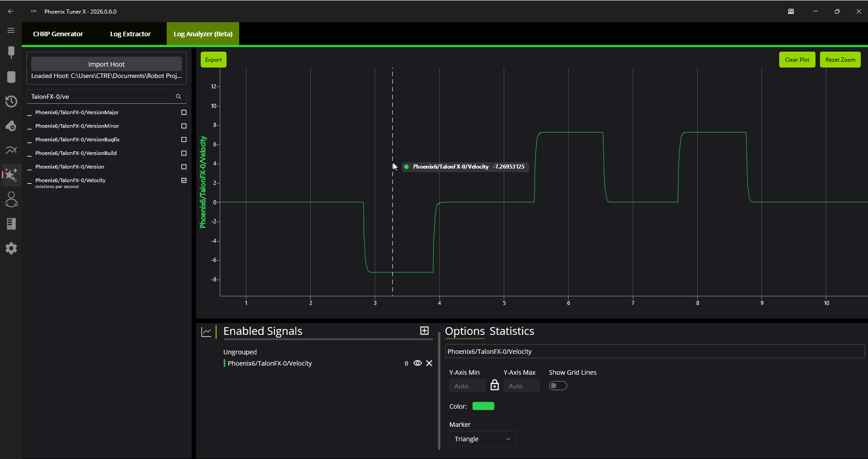
Task: Click the Import Hoot button
Action: pos(106,64)
